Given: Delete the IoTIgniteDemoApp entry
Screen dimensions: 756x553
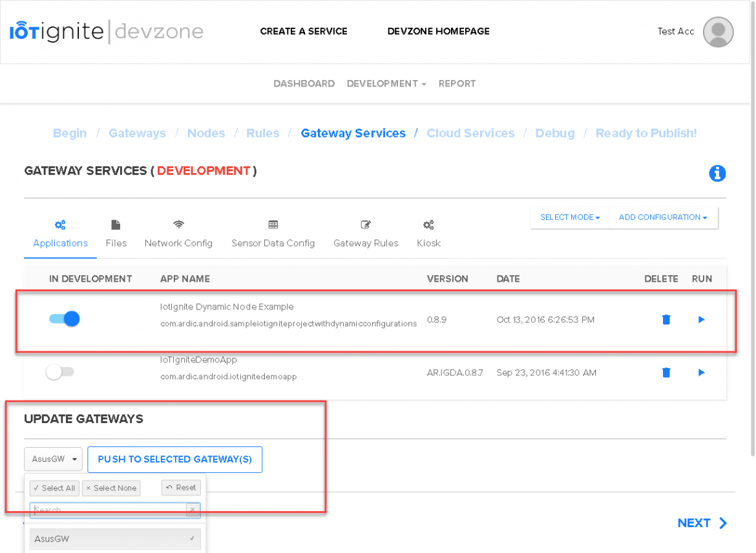Looking at the screenshot, I should point(666,372).
